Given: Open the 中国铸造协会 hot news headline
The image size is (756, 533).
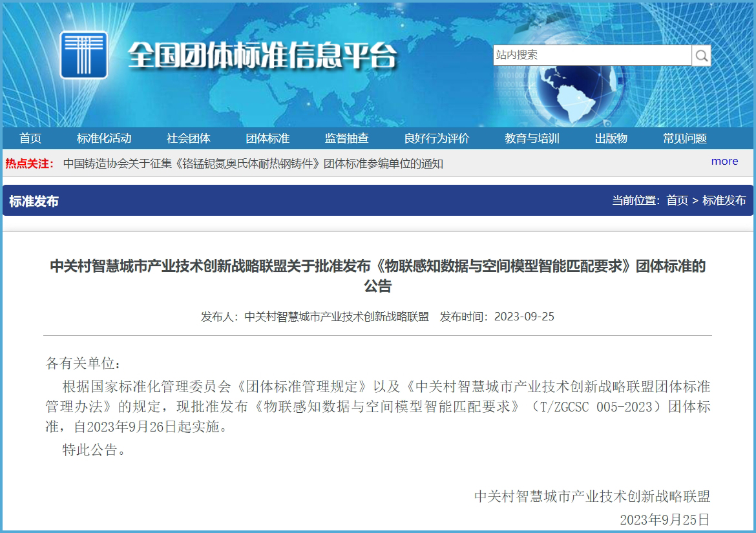Looking at the screenshot, I should (253, 163).
